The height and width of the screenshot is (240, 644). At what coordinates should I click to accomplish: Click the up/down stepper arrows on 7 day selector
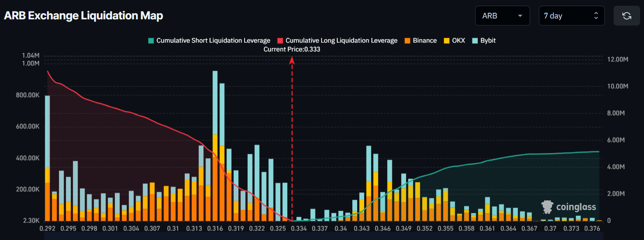point(596,16)
